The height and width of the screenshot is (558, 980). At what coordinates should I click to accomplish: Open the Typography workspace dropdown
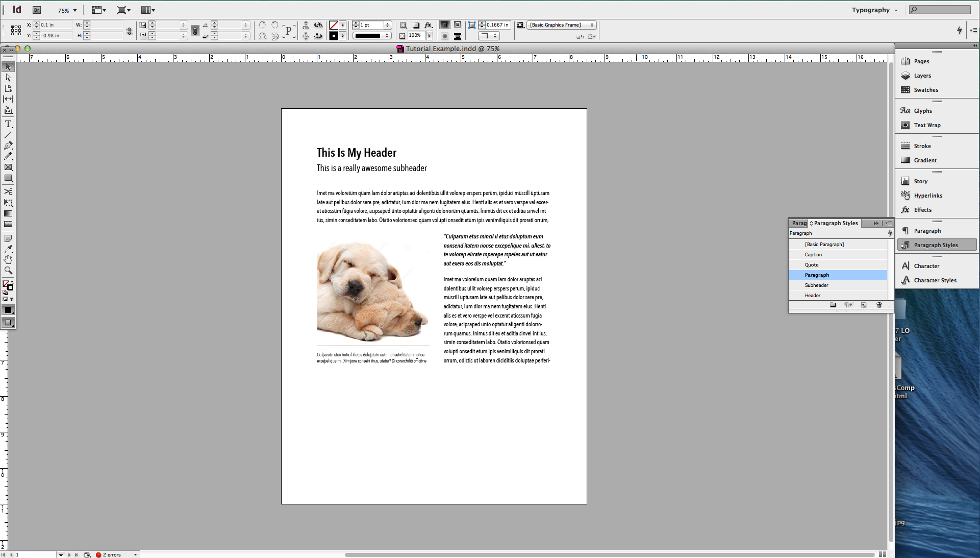(874, 10)
